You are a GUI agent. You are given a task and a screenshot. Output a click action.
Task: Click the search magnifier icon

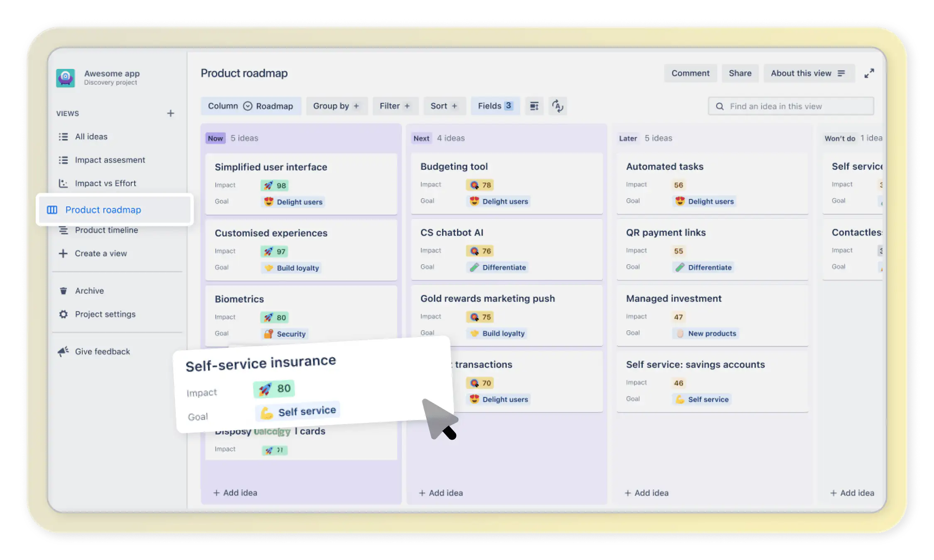(720, 106)
